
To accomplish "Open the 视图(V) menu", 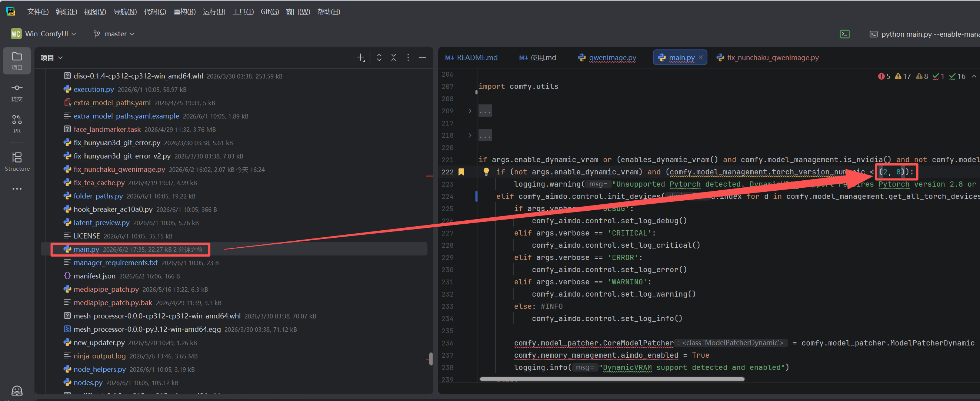I will click(95, 12).
